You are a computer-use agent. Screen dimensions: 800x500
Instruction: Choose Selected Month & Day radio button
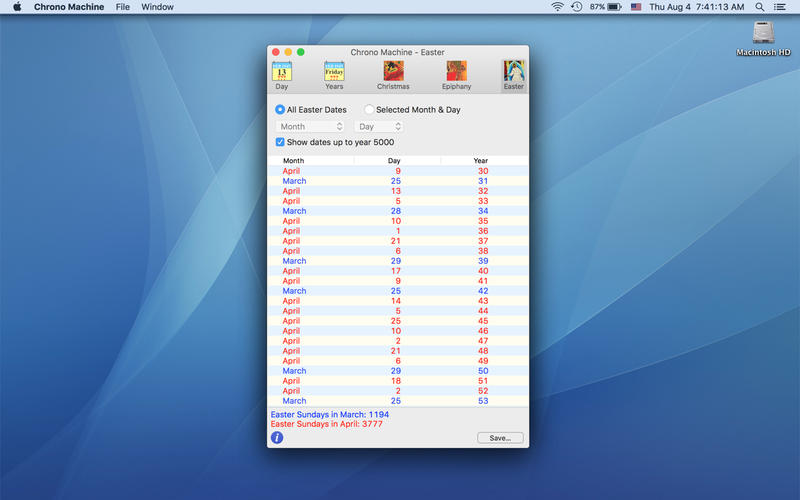click(369, 110)
